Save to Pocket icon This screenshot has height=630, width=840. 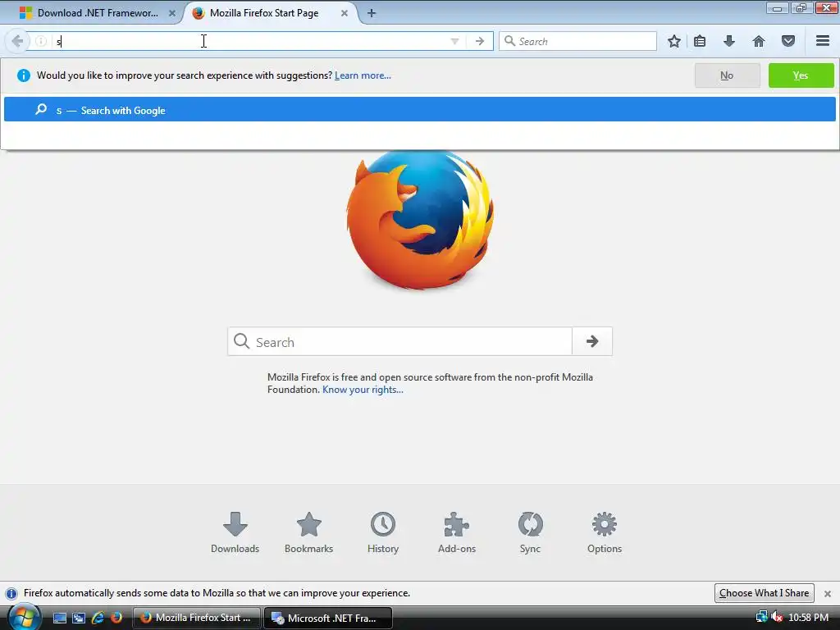[x=788, y=41]
